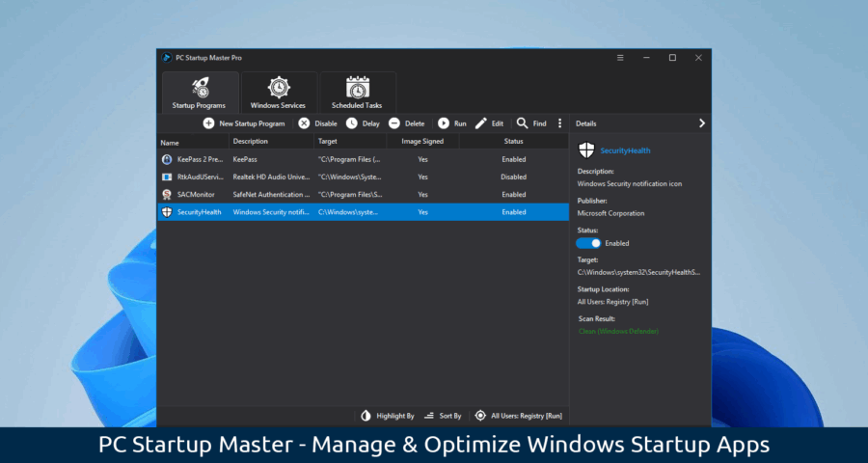Click the SACMonitor certificate icon in list
The image size is (868, 463).
pyautogui.click(x=167, y=195)
